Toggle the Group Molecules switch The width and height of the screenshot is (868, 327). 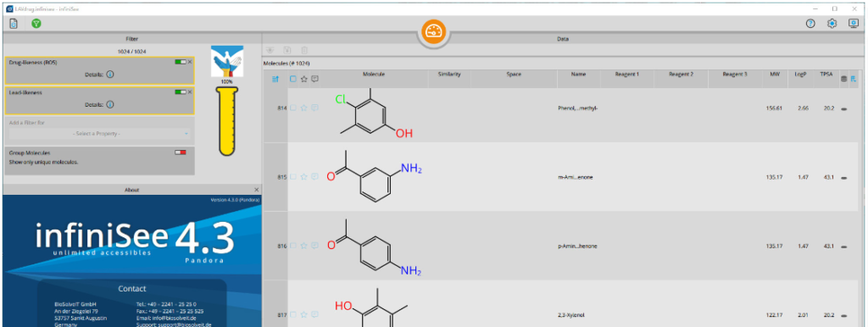pos(180,152)
